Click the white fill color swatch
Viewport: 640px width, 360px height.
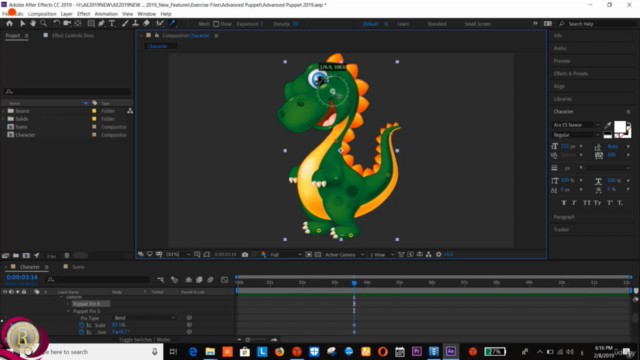tap(620, 127)
